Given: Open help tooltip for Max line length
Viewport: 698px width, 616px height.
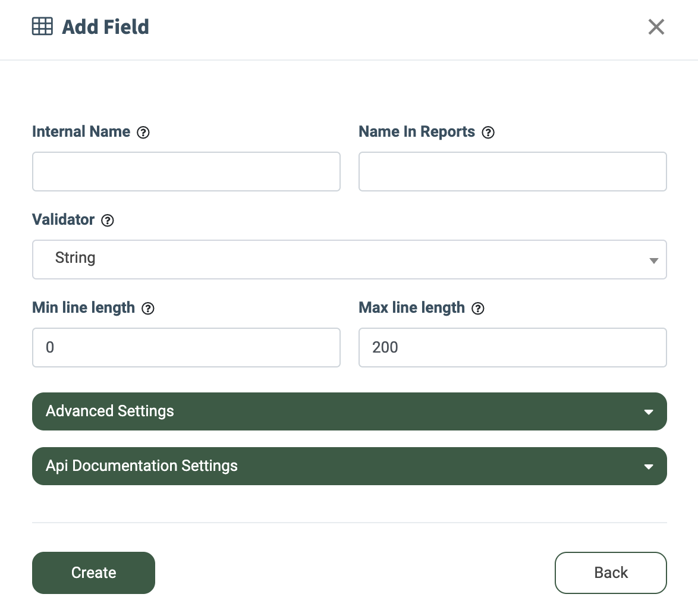Looking at the screenshot, I should pyautogui.click(x=477, y=309).
